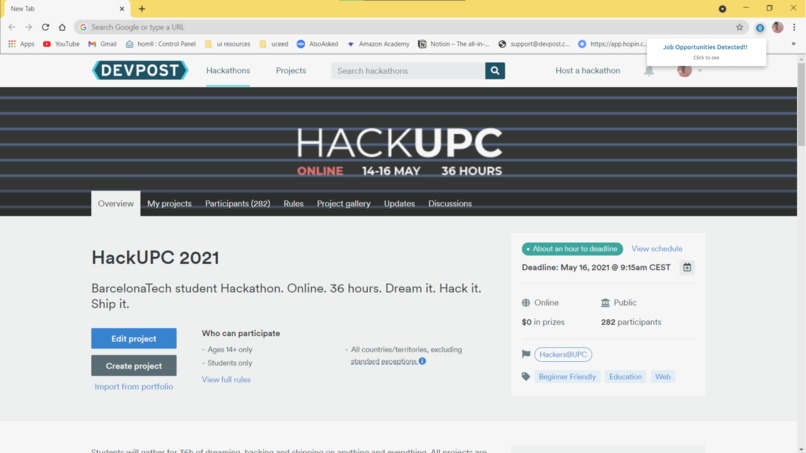Screen dimensions: 806x453
Task: Click the HackUPC banner image
Action: pos(399,151)
